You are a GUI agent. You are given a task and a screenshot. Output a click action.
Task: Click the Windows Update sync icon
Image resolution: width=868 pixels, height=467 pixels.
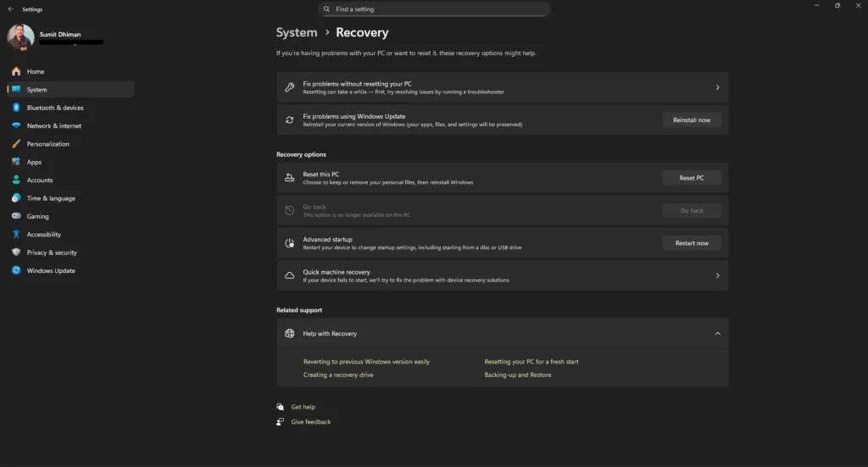point(16,270)
